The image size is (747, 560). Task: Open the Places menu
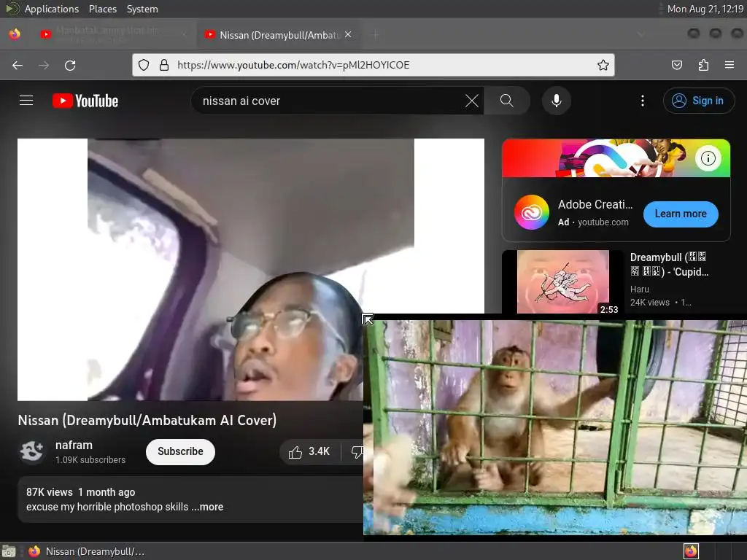[102, 9]
